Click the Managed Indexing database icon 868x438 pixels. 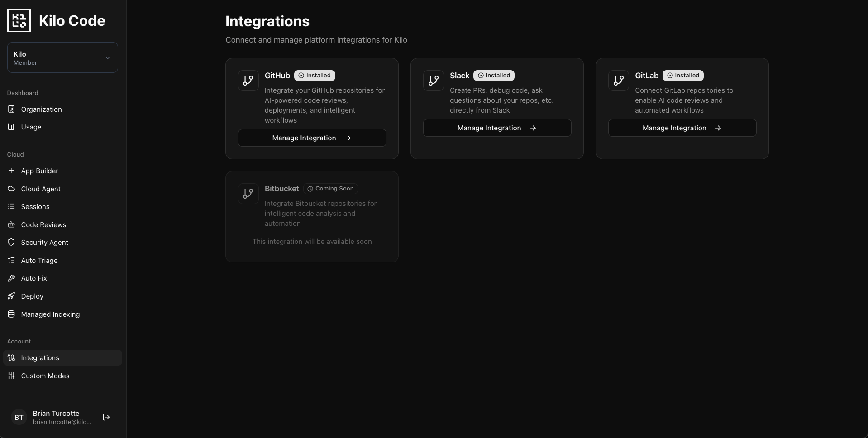coord(11,314)
